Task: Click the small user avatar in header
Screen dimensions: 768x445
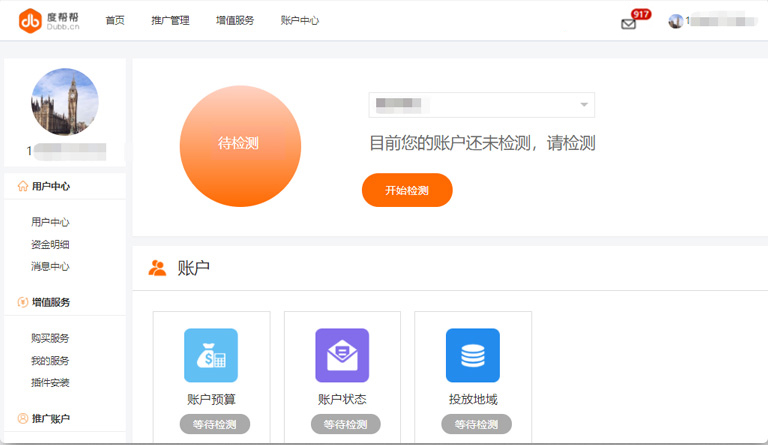Action: 676,21
